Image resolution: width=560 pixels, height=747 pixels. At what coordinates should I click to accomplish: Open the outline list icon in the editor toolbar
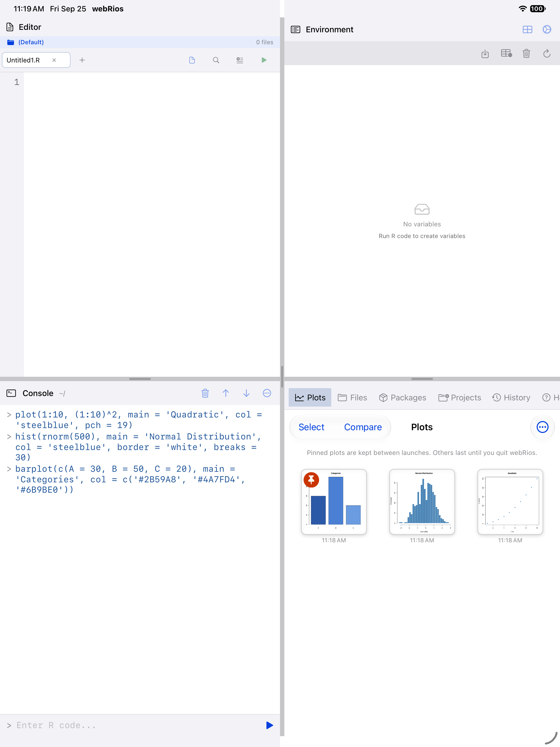click(240, 60)
